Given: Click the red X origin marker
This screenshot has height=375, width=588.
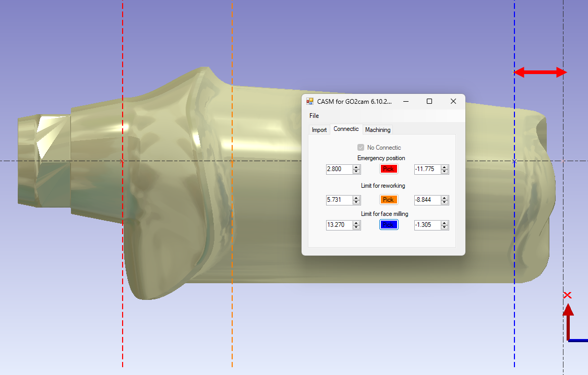Looking at the screenshot, I should point(568,296).
